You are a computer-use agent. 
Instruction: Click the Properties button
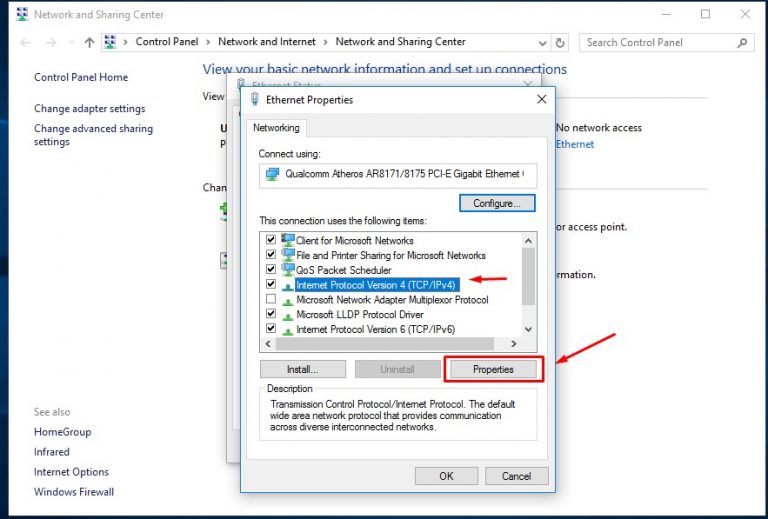493,369
